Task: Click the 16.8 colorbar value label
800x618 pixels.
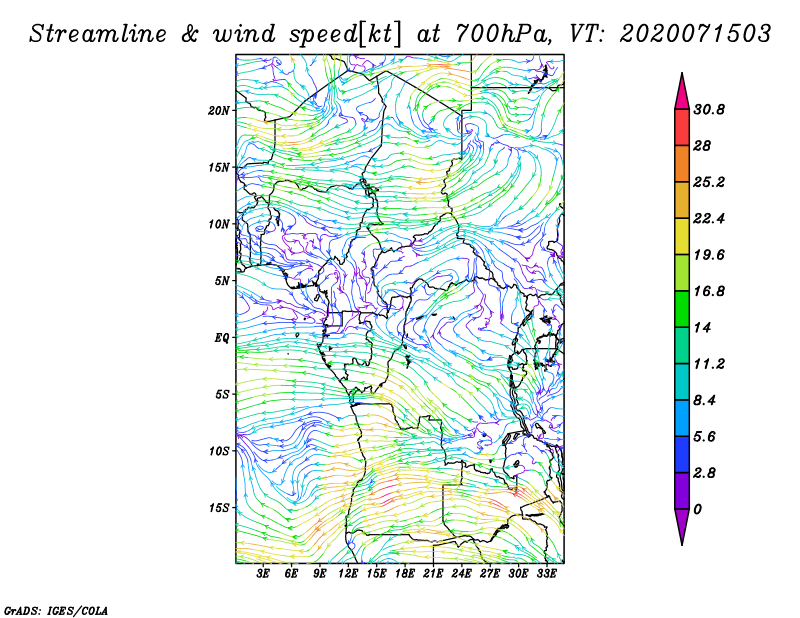Action: 709,291
